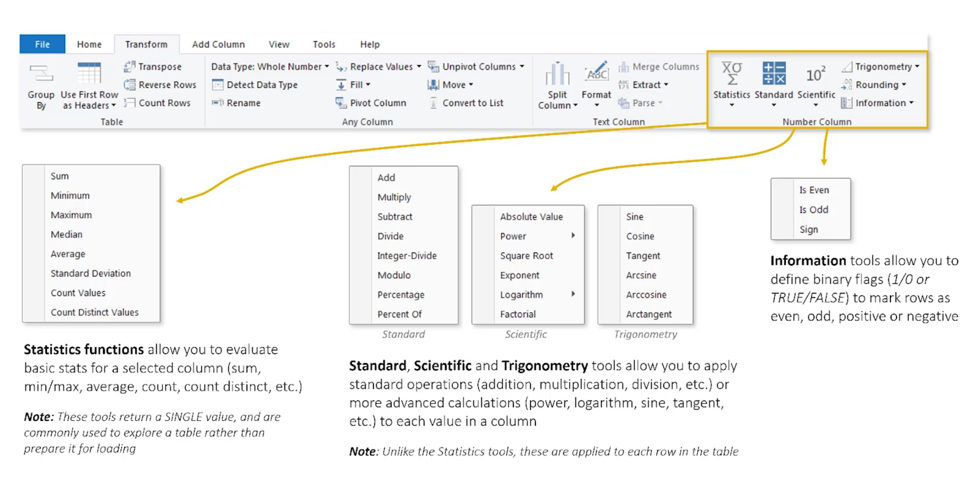The height and width of the screenshot is (485, 980).
Task: Click the Standard operations icon
Action: (774, 74)
